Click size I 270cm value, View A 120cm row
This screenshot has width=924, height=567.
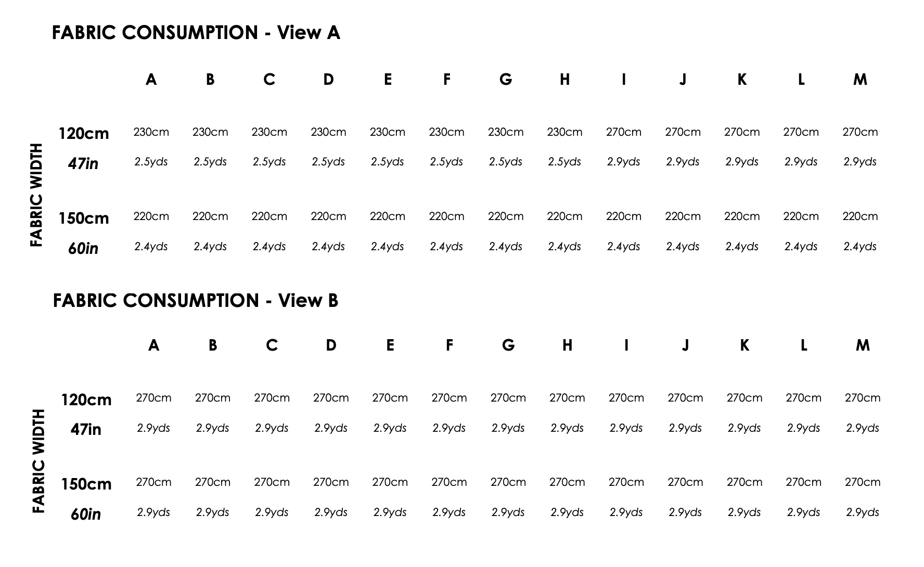623,132
